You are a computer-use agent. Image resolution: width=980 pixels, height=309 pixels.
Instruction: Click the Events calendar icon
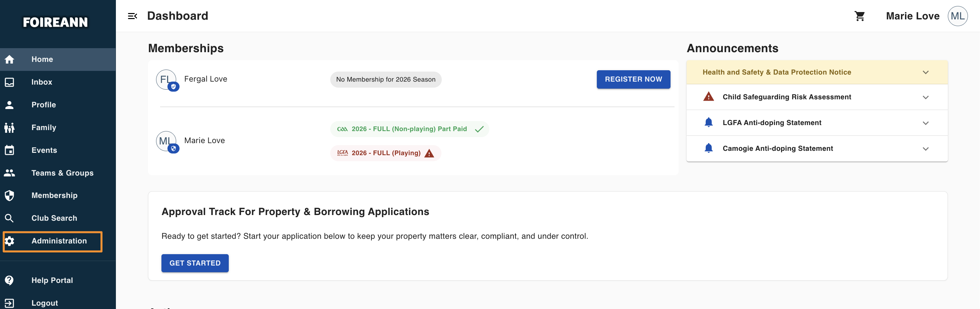9,150
